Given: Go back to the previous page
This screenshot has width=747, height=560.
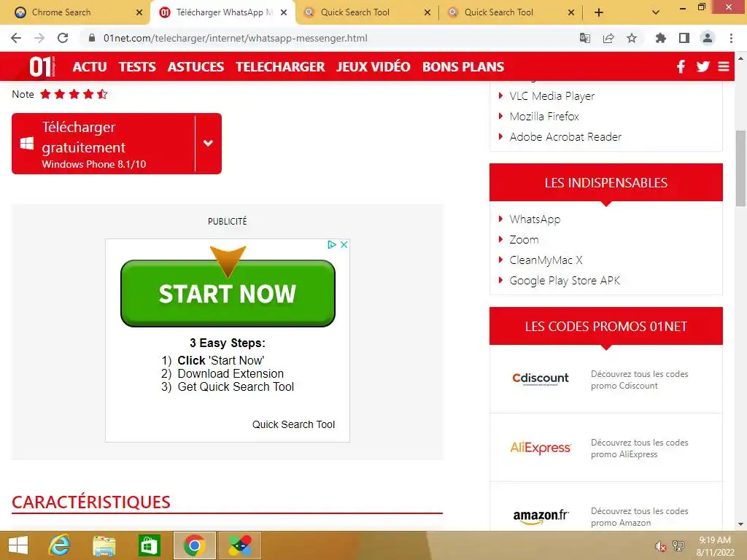Looking at the screenshot, I should click(x=16, y=38).
